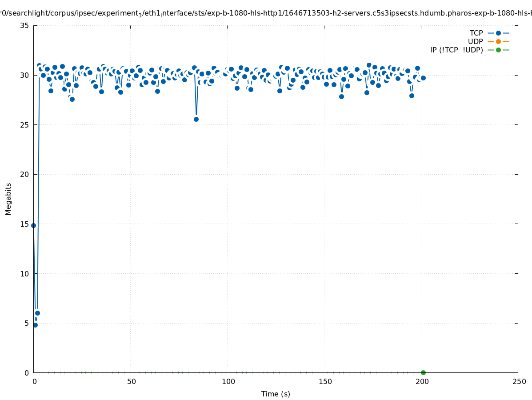Click the last TCP data point near 200 seconds
The height and width of the screenshot is (400, 532).
(423, 78)
